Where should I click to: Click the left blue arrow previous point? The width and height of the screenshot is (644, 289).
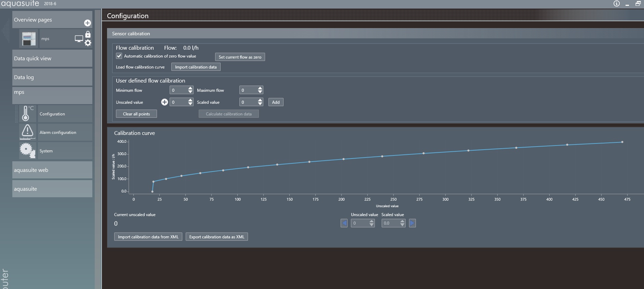point(344,223)
